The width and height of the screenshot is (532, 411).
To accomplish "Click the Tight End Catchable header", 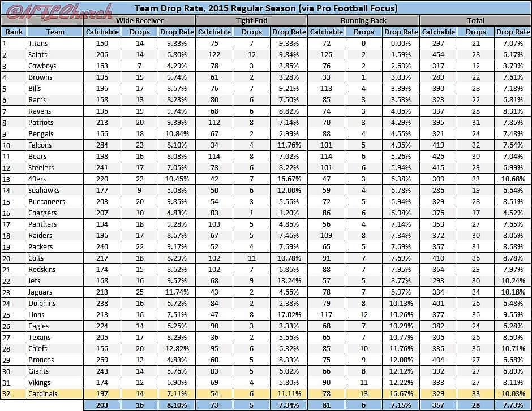I will 214,32.
